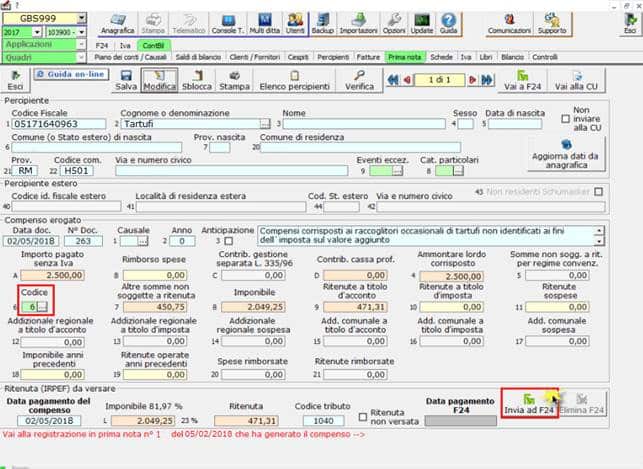Click Vai a F24 icon
Viewport: 643px width, 469px height.
click(523, 80)
